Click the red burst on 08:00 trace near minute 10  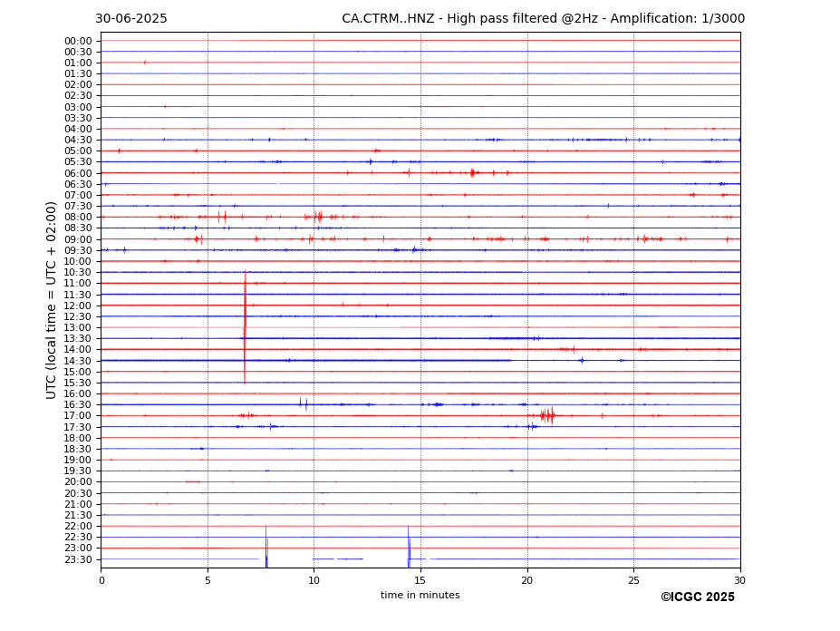pyautogui.click(x=318, y=217)
